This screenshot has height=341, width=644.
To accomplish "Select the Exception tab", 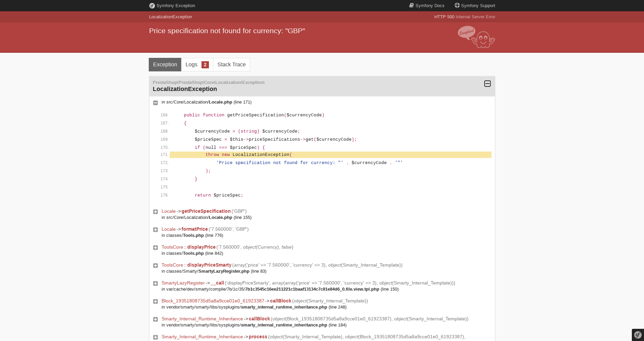I will pyautogui.click(x=165, y=65).
